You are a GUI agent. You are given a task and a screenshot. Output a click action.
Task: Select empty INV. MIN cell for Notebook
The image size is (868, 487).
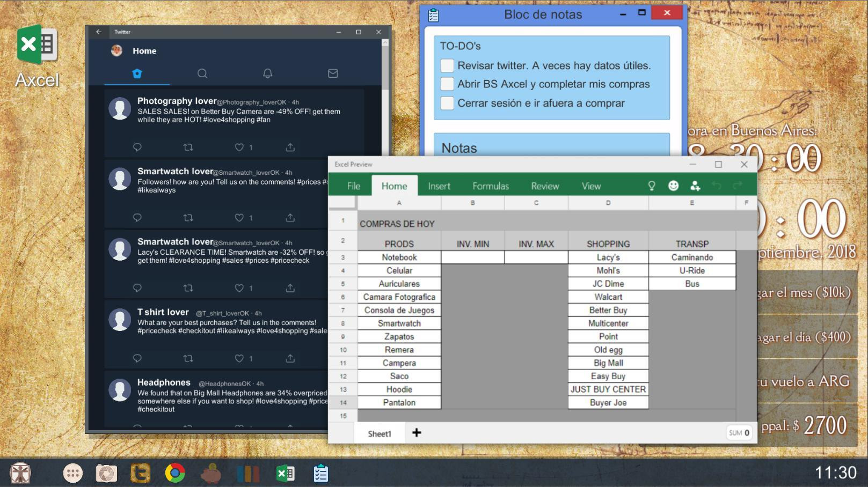click(x=473, y=257)
